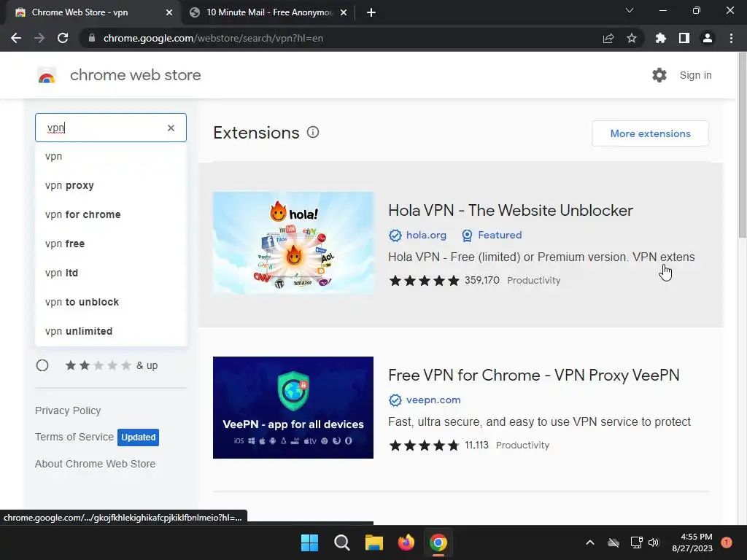The image size is (747, 560).
Task: Click the Chrome Web Store rainbow logo
Action: click(47, 75)
